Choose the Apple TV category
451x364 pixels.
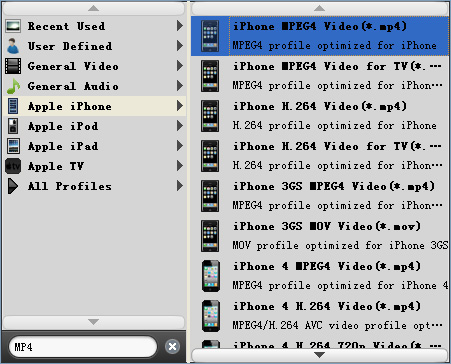click(94, 166)
